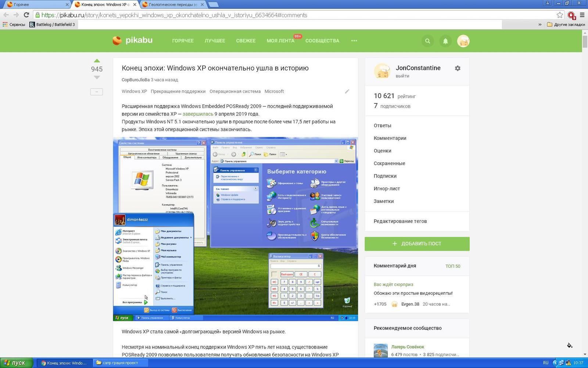The height and width of the screenshot is (368, 588).
Task: Collapse the post with minus button
Action: [x=97, y=92]
